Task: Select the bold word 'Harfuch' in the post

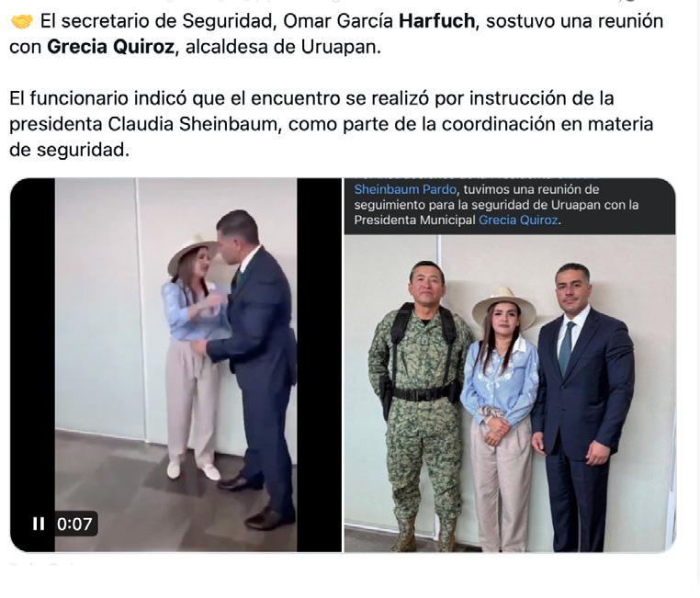Action: click(436, 21)
